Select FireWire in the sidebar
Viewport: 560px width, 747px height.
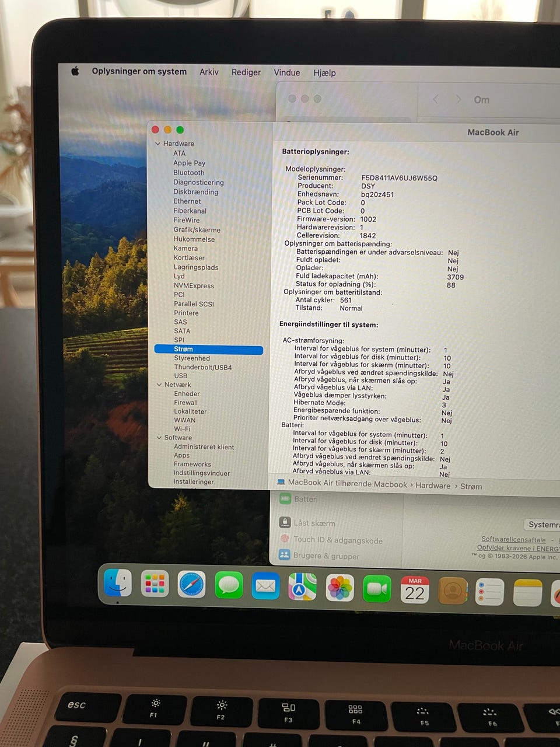pos(187,220)
